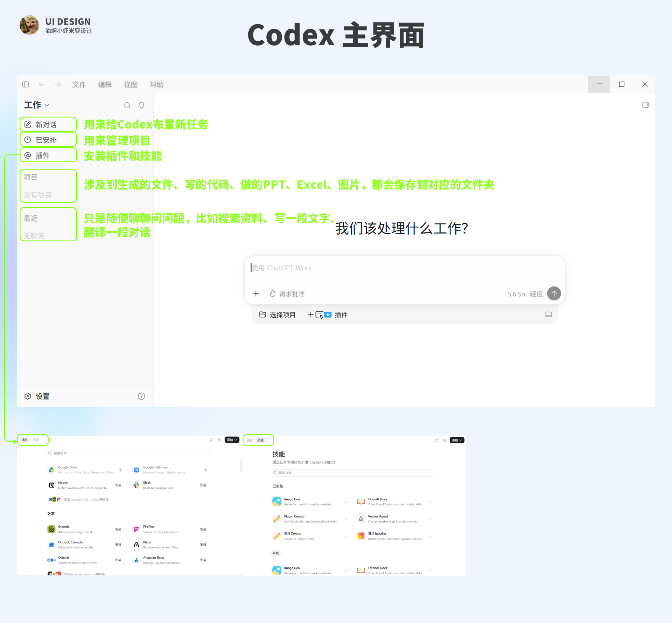Open 添加 dropdown in skills panel
Screen dimensions: 672x623
click(x=457, y=440)
